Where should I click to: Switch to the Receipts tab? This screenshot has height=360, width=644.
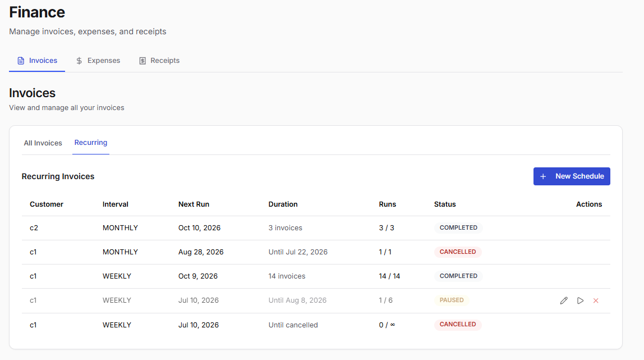[x=159, y=61]
